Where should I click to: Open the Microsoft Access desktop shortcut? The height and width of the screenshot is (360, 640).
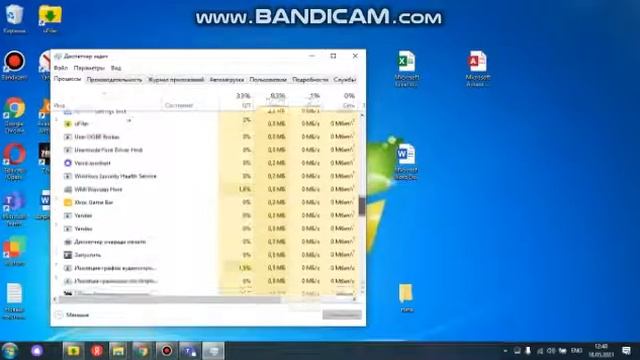(x=478, y=68)
